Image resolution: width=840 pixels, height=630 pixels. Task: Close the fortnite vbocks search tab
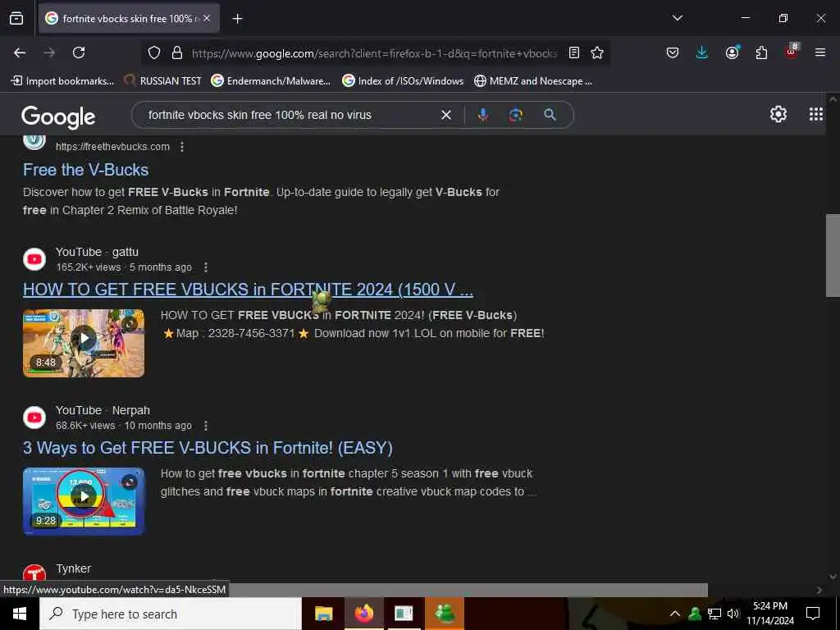click(207, 19)
